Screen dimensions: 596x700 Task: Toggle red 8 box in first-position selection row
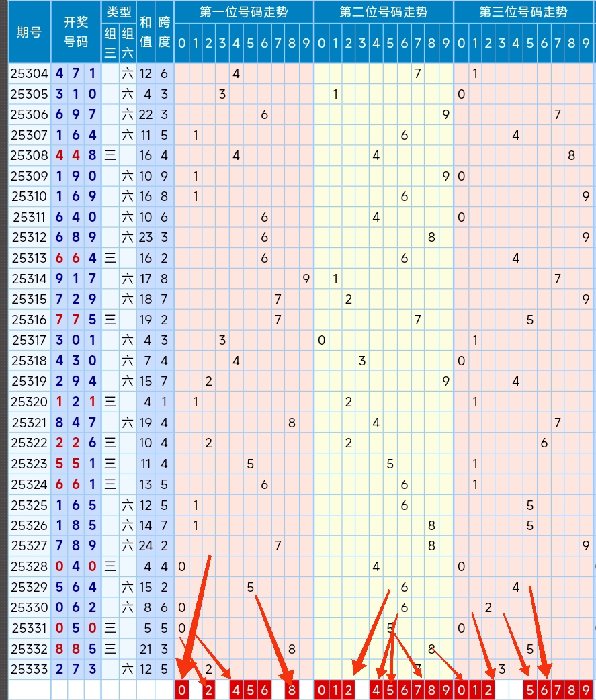click(292, 690)
